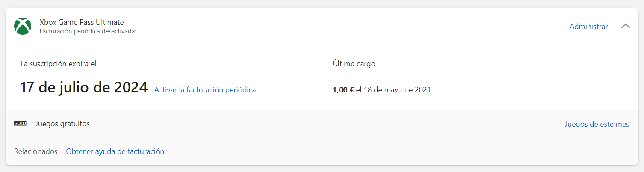Click the 17 de julio de 2024 expiry date
Viewport: 644px width, 172px height.
84,88
